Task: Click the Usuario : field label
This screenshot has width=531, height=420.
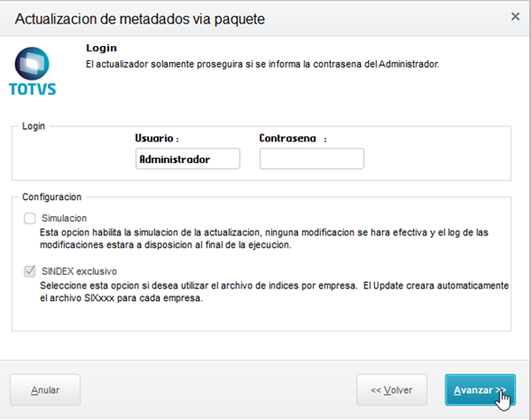Action: (x=157, y=138)
